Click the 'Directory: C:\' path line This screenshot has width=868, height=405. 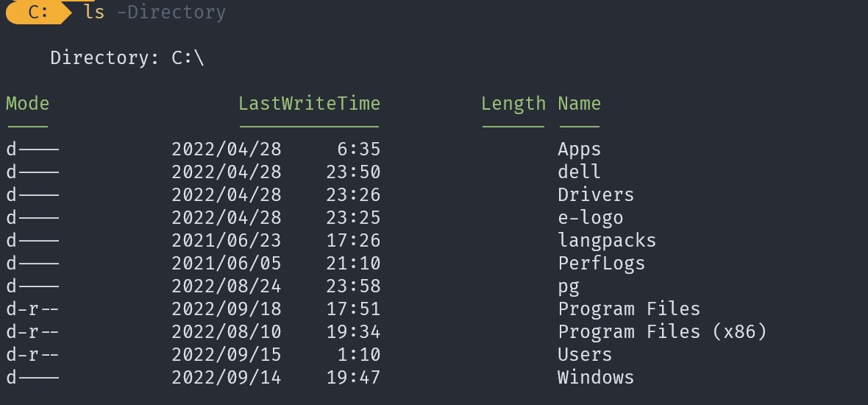127,57
